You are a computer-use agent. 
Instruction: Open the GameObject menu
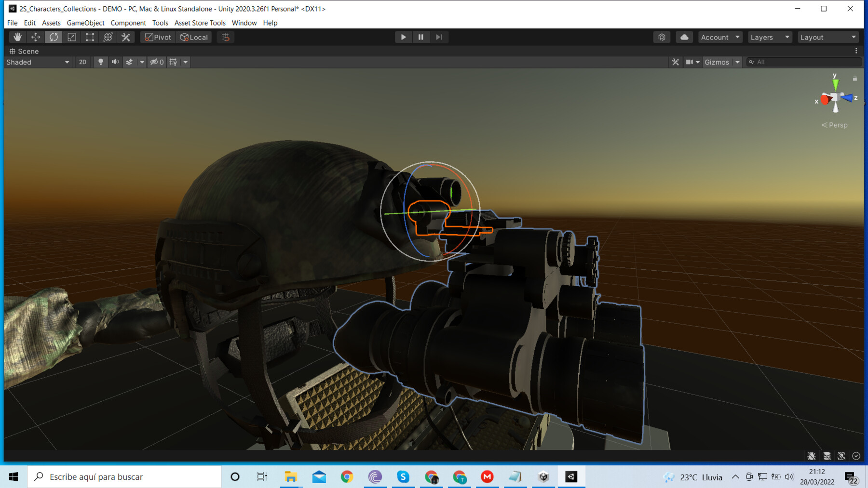coord(85,23)
